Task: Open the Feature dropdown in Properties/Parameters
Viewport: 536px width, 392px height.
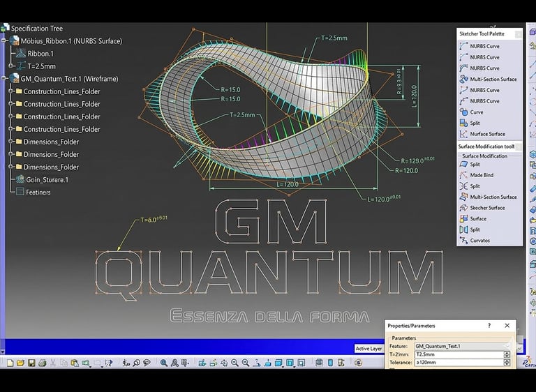Action: pos(507,346)
